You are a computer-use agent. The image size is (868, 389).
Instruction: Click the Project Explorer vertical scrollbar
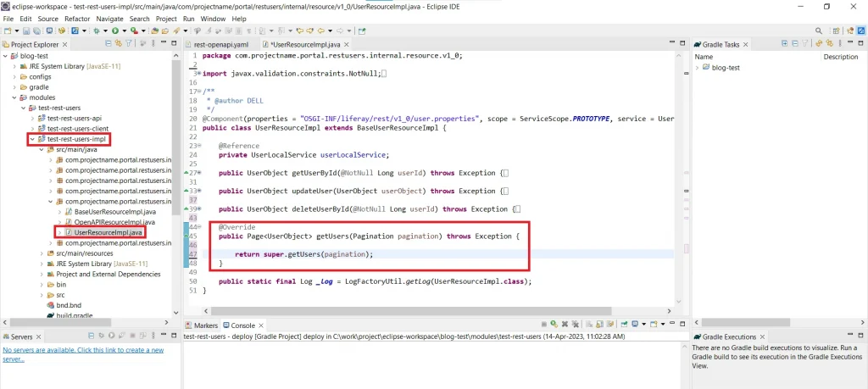[x=176, y=136]
